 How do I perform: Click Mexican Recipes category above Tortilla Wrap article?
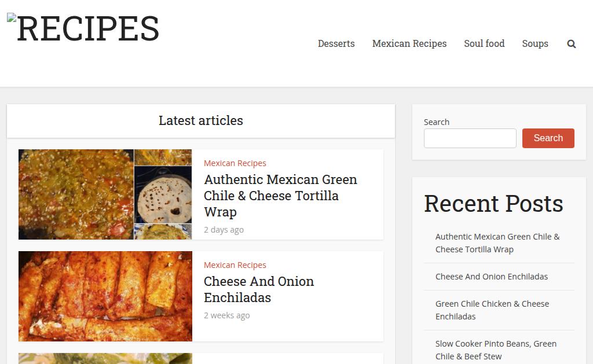click(x=235, y=163)
